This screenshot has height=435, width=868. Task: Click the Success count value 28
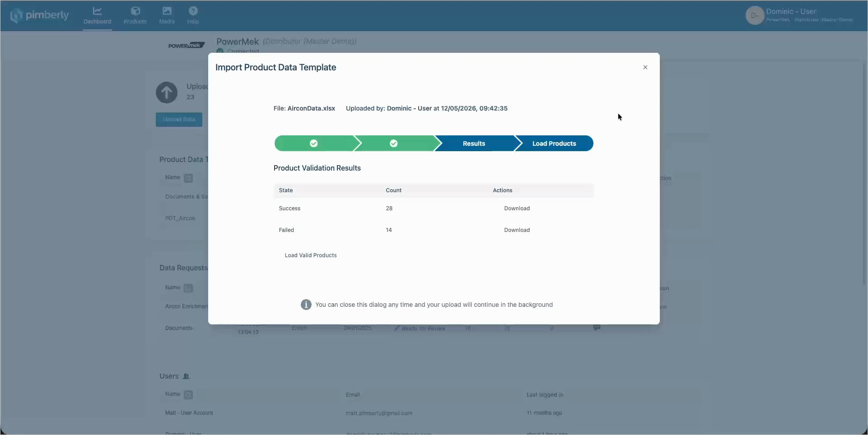[x=389, y=208]
